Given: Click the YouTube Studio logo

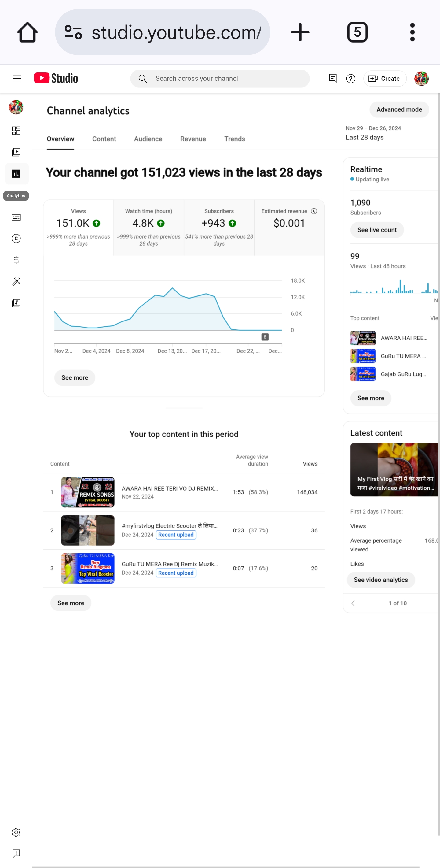Looking at the screenshot, I should pos(56,78).
